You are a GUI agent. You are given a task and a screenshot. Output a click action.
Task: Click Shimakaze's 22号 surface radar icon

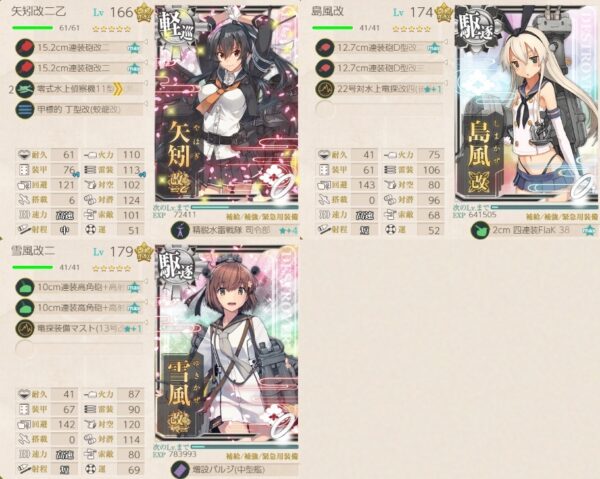coord(324,89)
